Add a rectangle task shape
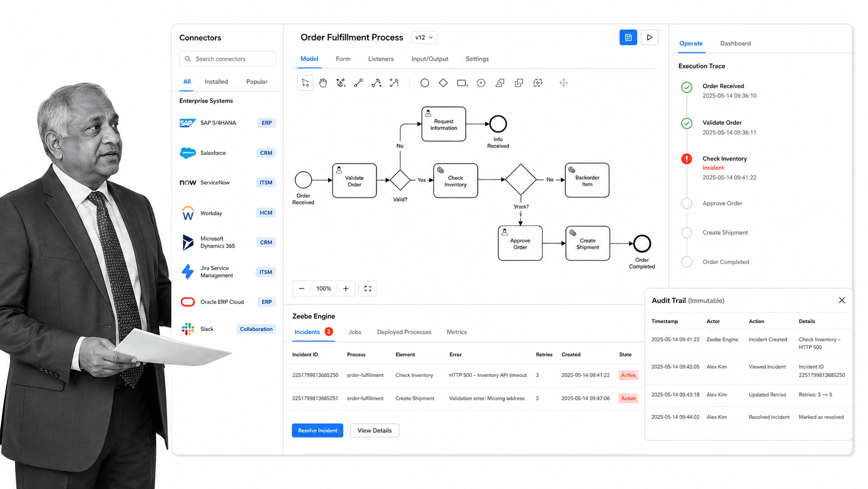This screenshot has height=489, width=868. [x=462, y=83]
